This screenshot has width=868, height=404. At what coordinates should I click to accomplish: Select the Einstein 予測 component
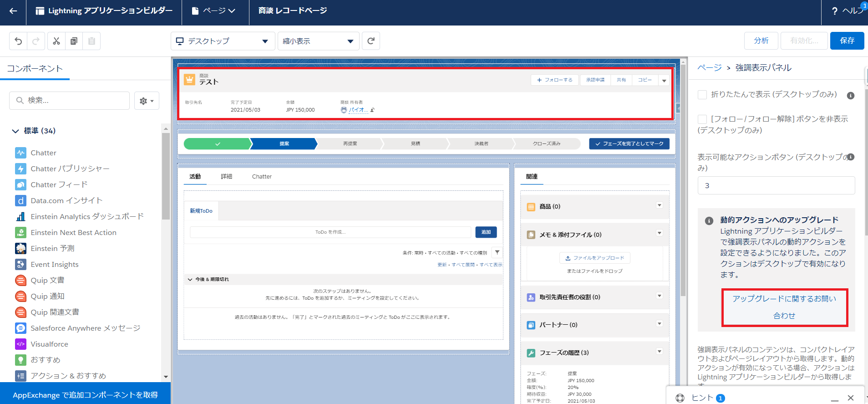tap(52, 249)
